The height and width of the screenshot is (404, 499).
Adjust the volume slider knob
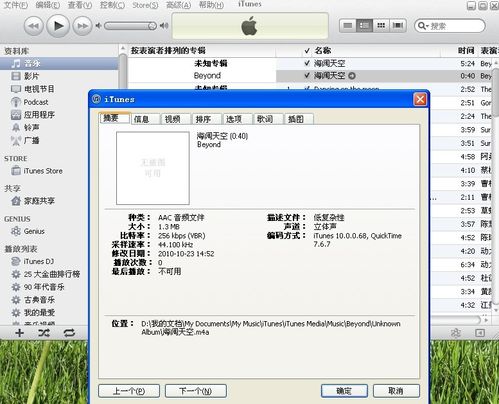tap(152, 26)
